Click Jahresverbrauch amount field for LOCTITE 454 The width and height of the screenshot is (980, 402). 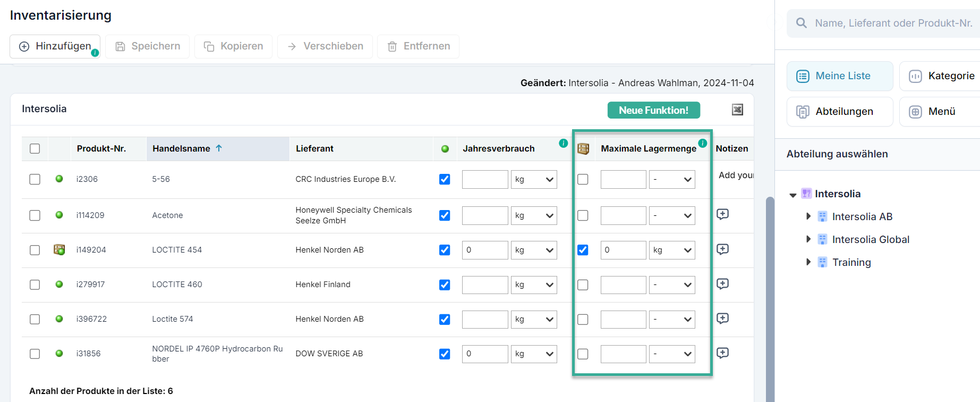[485, 250]
